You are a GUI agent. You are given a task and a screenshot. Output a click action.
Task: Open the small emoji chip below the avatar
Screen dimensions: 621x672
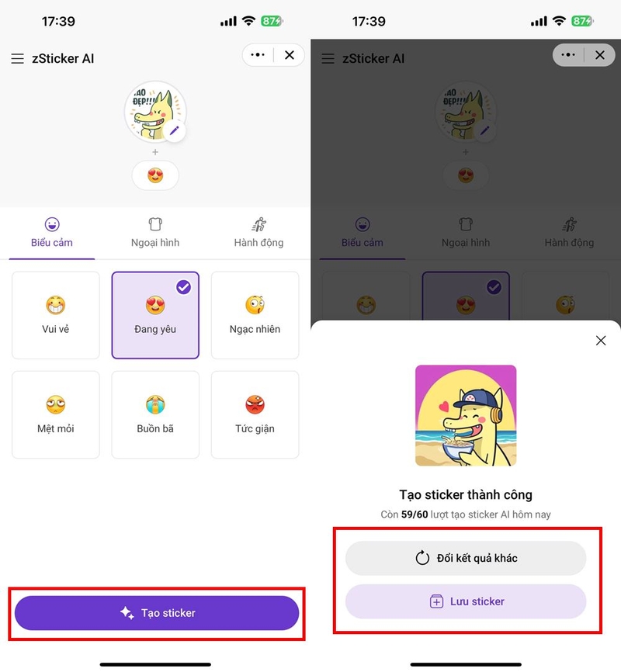[x=155, y=175]
